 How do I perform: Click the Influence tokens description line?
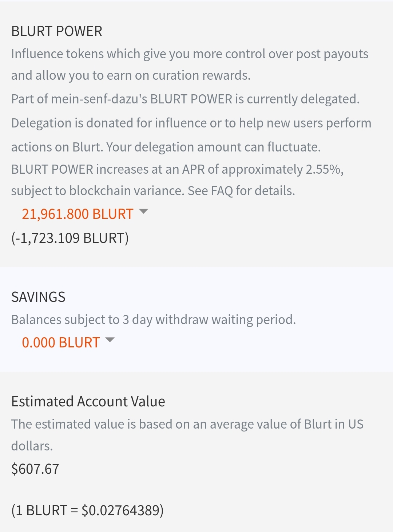190,54
